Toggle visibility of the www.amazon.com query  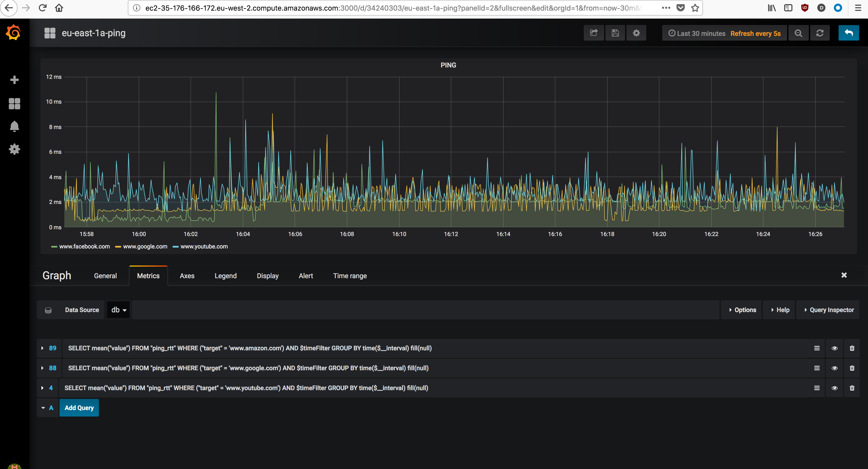tap(834, 348)
